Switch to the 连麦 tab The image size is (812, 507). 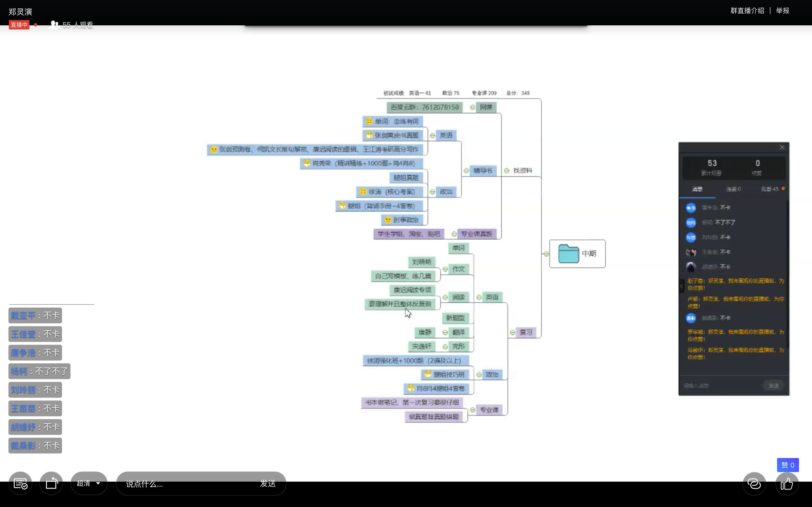pos(733,189)
